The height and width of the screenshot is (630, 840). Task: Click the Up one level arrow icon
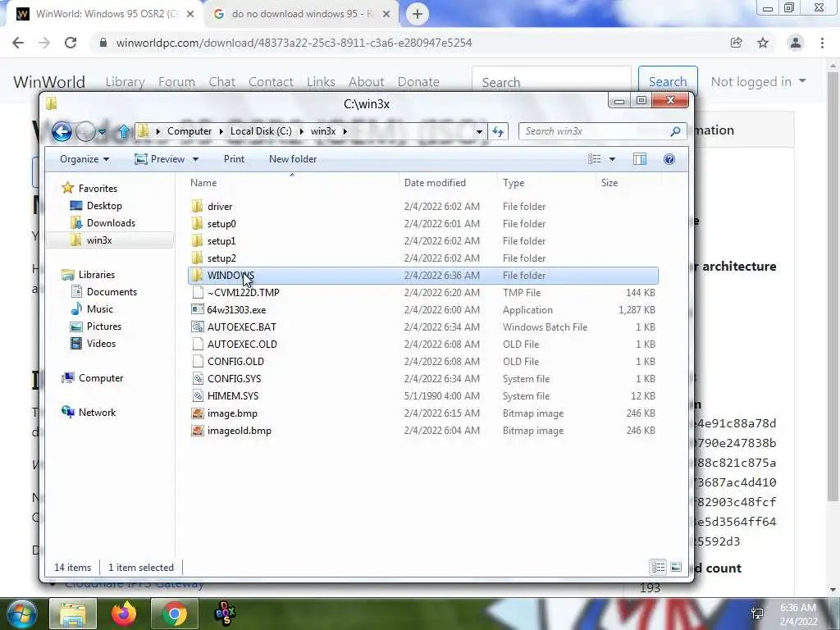[x=124, y=131]
